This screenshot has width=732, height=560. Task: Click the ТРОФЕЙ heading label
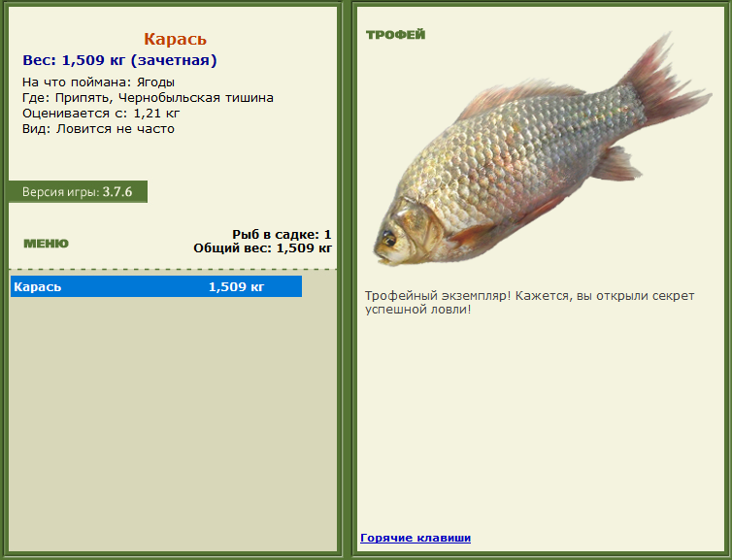tap(395, 35)
